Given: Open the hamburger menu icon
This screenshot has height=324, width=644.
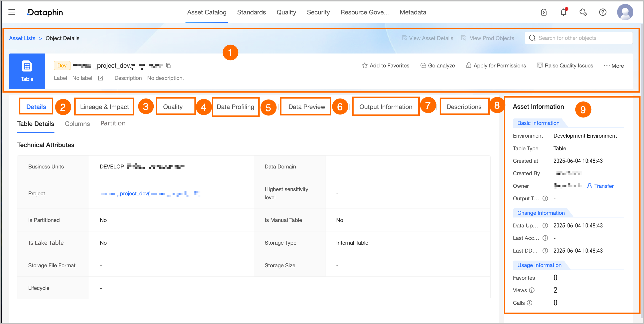Looking at the screenshot, I should [x=11, y=12].
